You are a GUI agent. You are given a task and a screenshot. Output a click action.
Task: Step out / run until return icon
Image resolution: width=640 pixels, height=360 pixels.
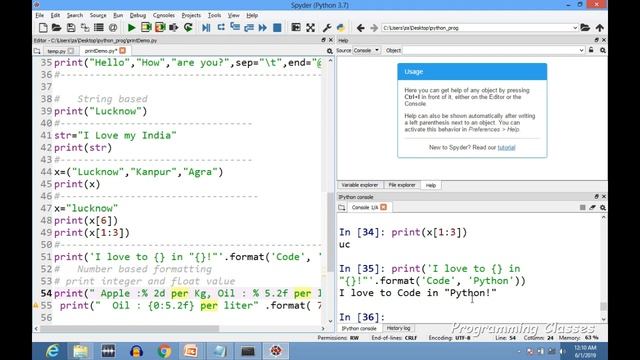coord(249,28)
